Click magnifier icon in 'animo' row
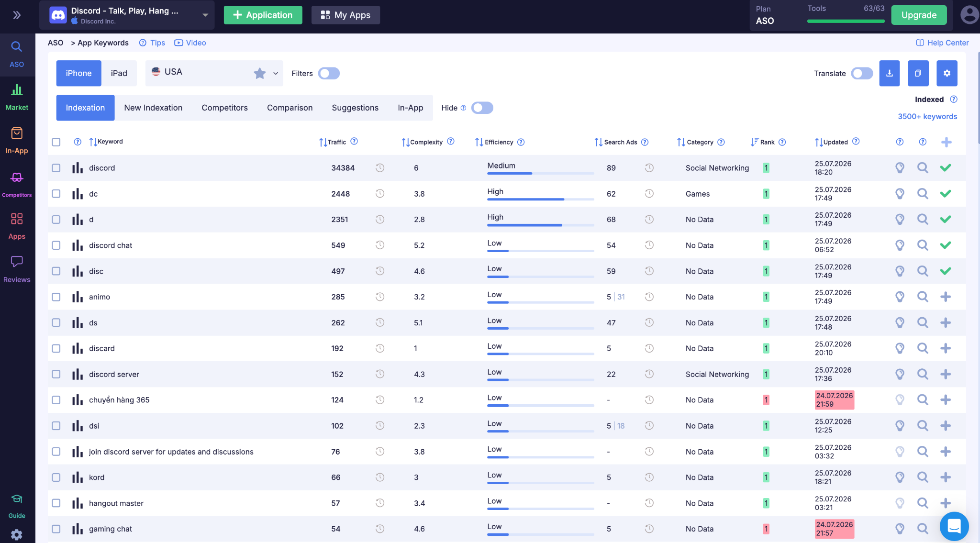The width and height of the screenshot is (980, 543). tap(923, 297)
